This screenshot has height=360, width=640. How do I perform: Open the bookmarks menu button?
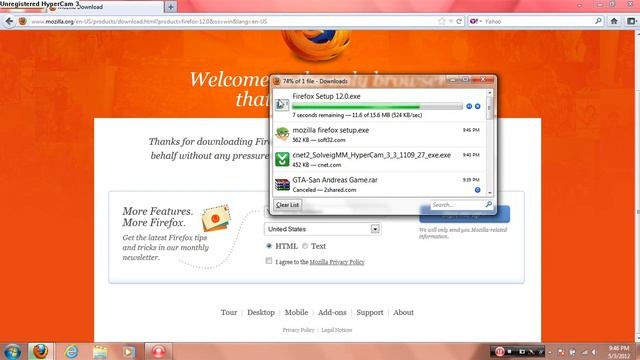point(631,21)
